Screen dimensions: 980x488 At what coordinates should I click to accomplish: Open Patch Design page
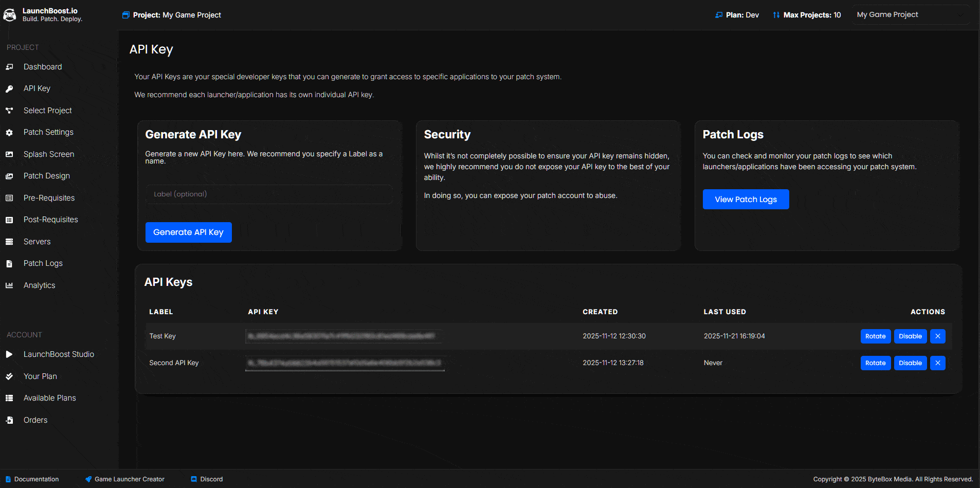(x=47, y=176)
